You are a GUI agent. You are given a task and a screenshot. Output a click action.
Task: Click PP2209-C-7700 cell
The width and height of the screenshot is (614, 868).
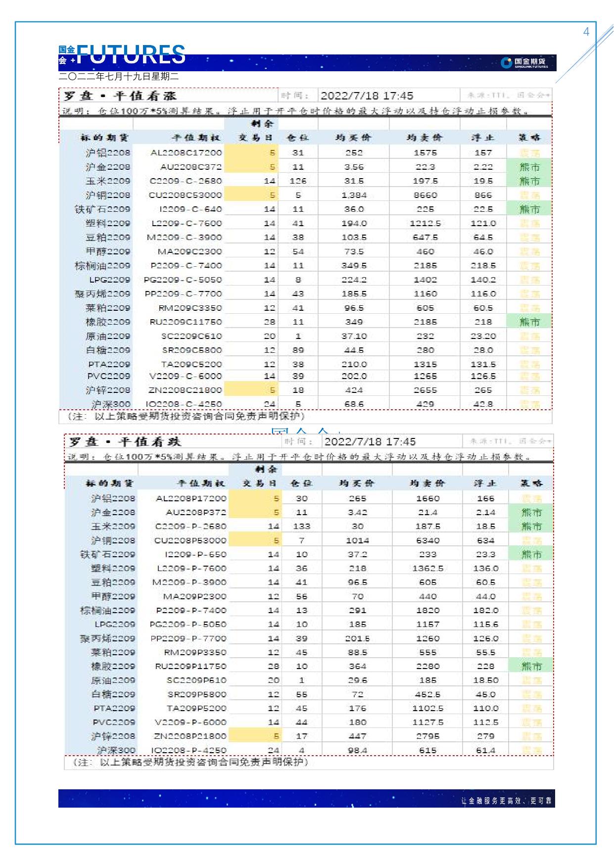(184, 293)
